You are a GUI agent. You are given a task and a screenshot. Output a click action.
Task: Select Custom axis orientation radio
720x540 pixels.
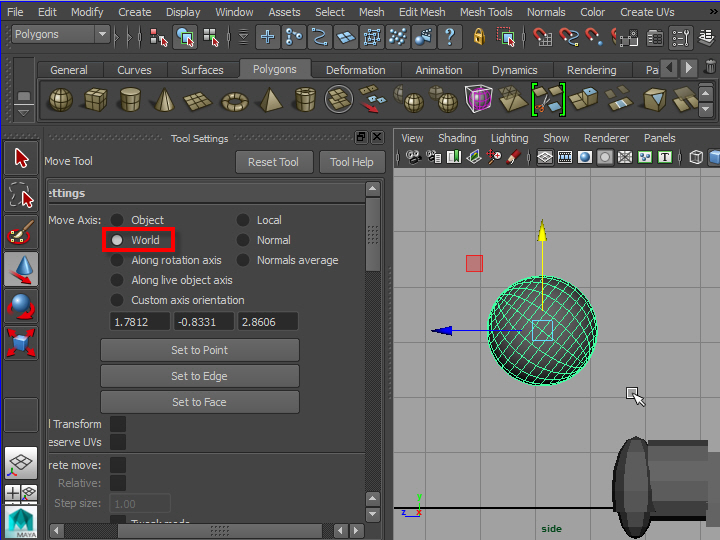117,300
